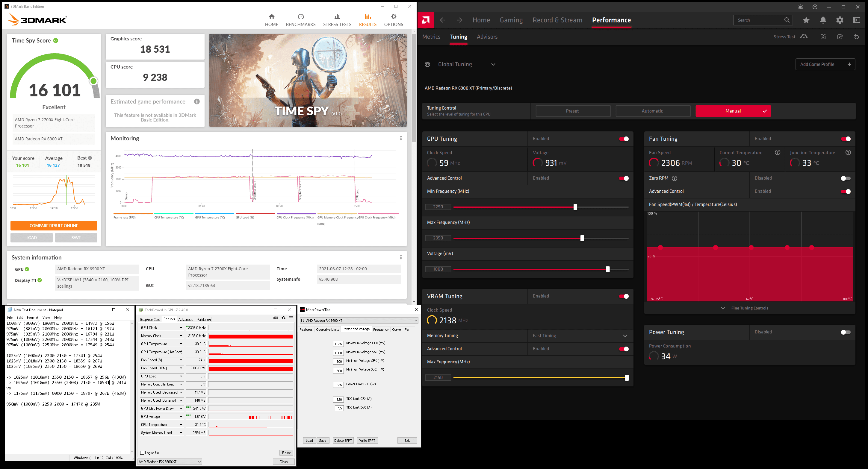
Task: Click the AMD bug report icon
Action: pyautogui.click(x=801, y=7)
